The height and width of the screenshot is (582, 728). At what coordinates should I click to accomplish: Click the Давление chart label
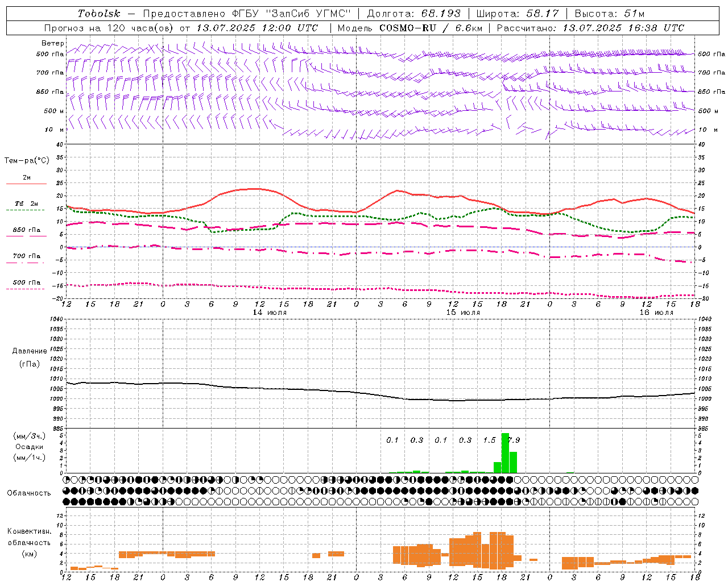(30, 351)
